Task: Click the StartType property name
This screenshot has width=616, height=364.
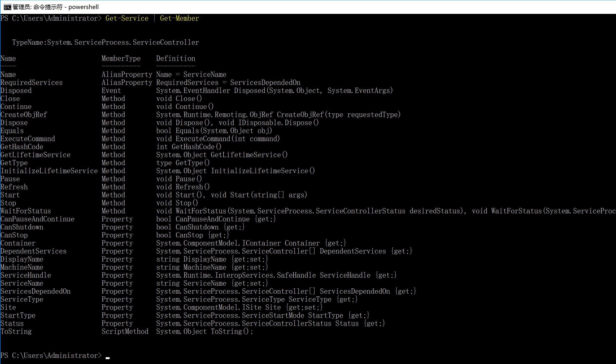Action: [18, 315]
